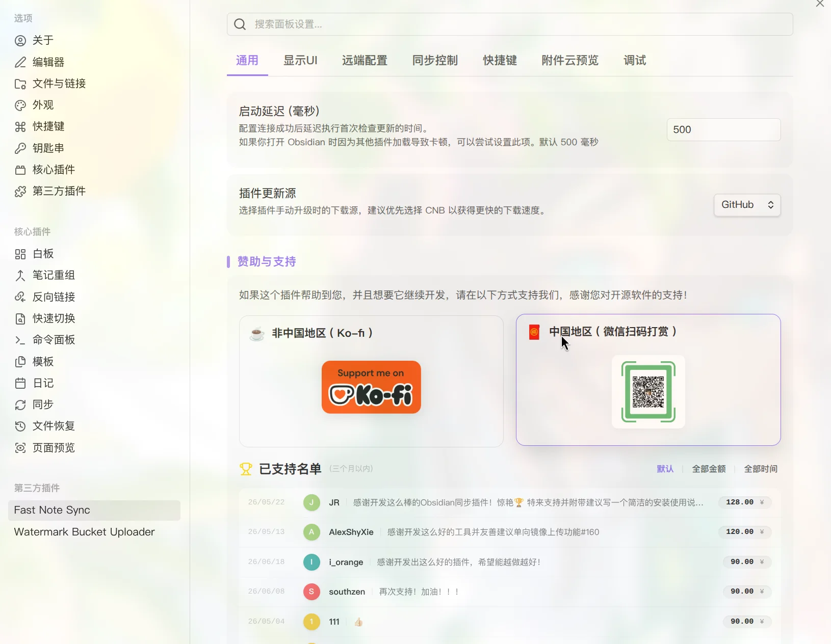
Task: Switch to the 显示UI tab
Action: coord(300,61)
